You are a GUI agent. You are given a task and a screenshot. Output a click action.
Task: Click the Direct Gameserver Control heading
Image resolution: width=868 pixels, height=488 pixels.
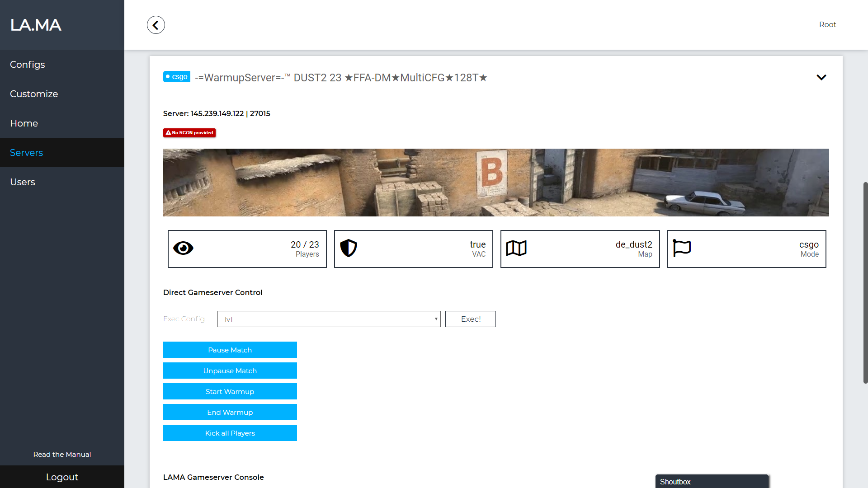[x=212, y=292]
